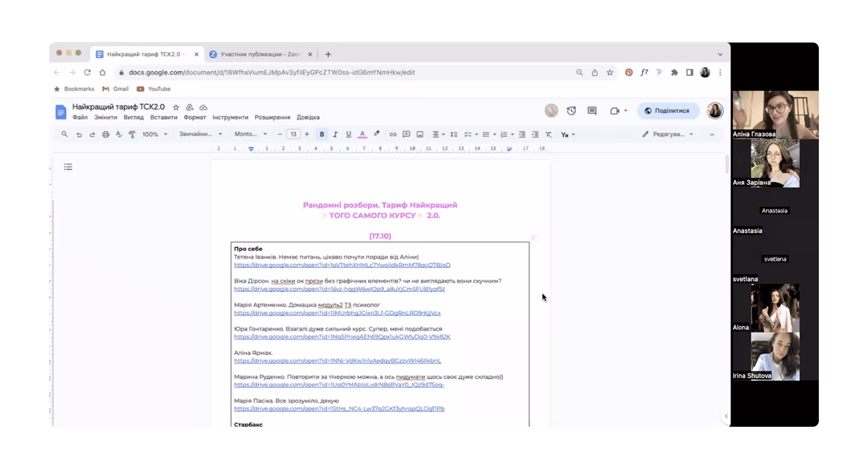Open version history clock icon

click(x=571, y=111)
